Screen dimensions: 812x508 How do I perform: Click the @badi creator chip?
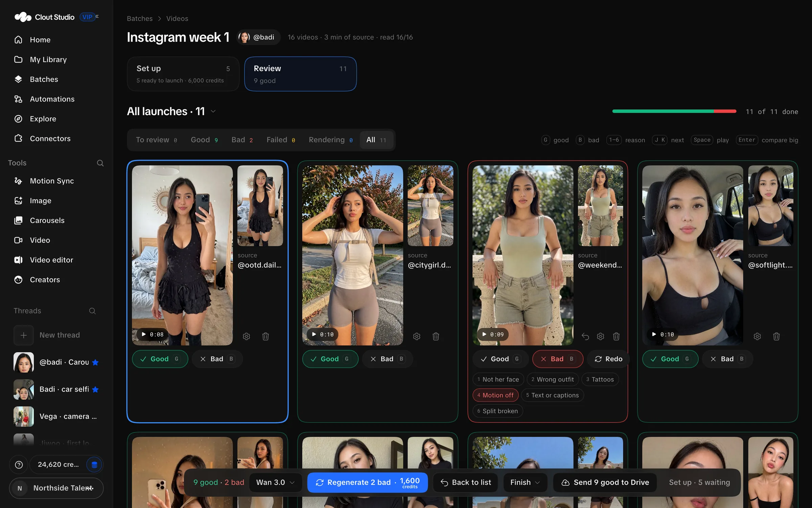tap(259, 37)
